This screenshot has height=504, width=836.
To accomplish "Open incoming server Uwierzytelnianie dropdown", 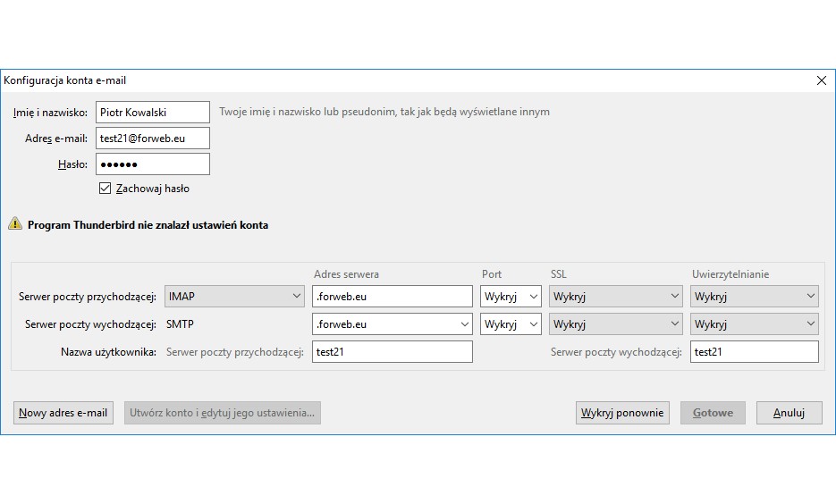I will 754,296.
